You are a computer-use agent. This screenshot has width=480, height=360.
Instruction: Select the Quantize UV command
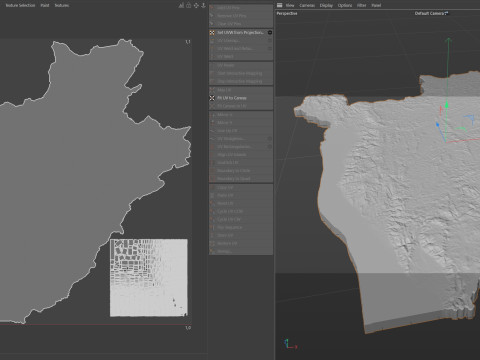(241, 163)
